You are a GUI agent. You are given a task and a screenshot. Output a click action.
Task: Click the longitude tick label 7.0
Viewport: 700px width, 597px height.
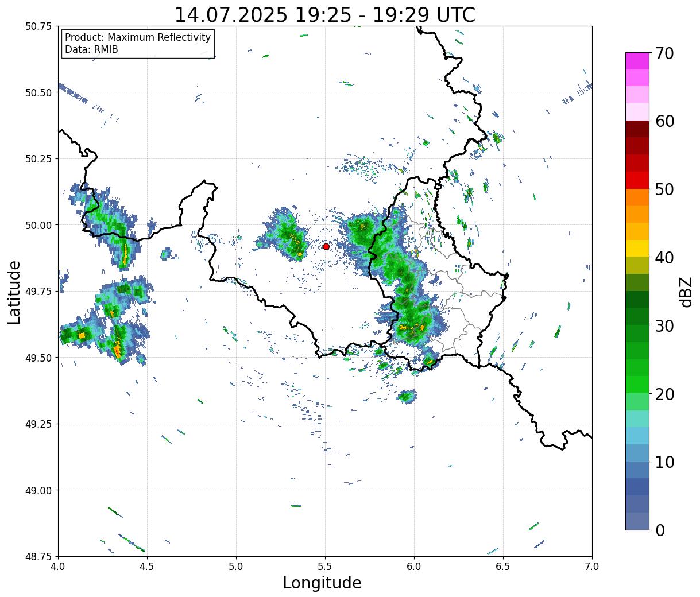[592, 567]
